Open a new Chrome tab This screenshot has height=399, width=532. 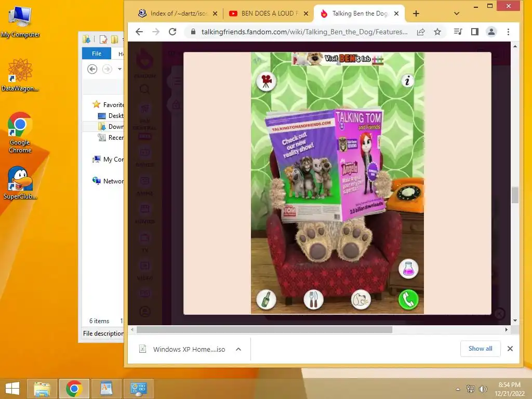(x=416, y=14)
